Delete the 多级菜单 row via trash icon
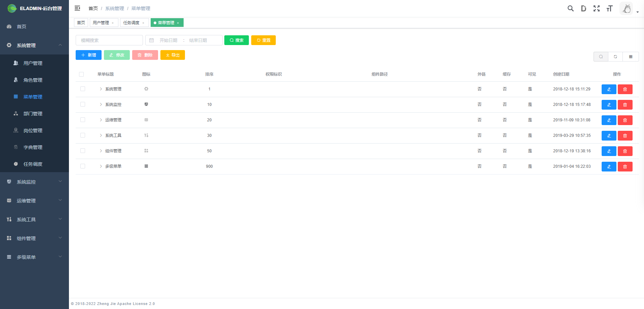Viewport: 644px width, 309px height. coord(625,166)
